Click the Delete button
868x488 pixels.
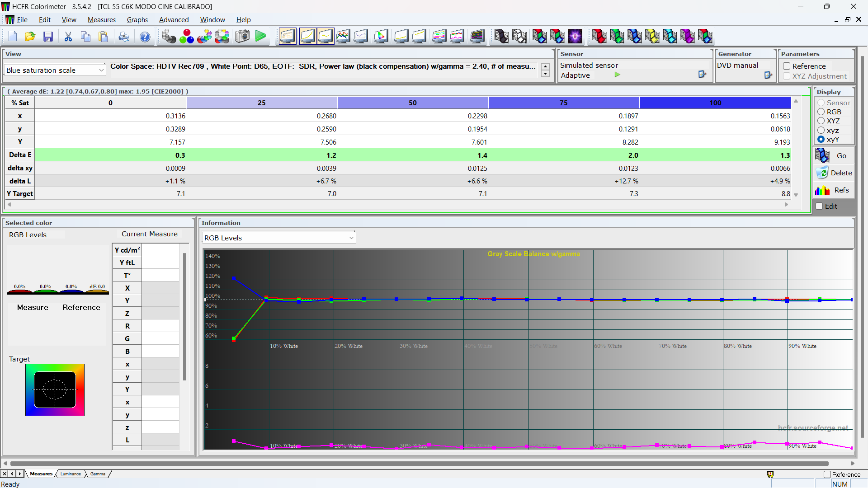pos(834,173)
